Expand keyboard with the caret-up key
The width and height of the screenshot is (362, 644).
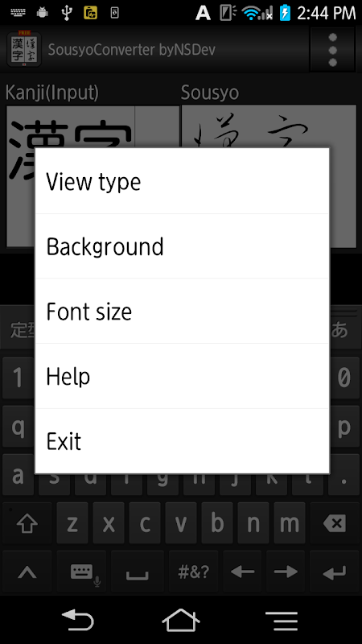coord(27,573)
